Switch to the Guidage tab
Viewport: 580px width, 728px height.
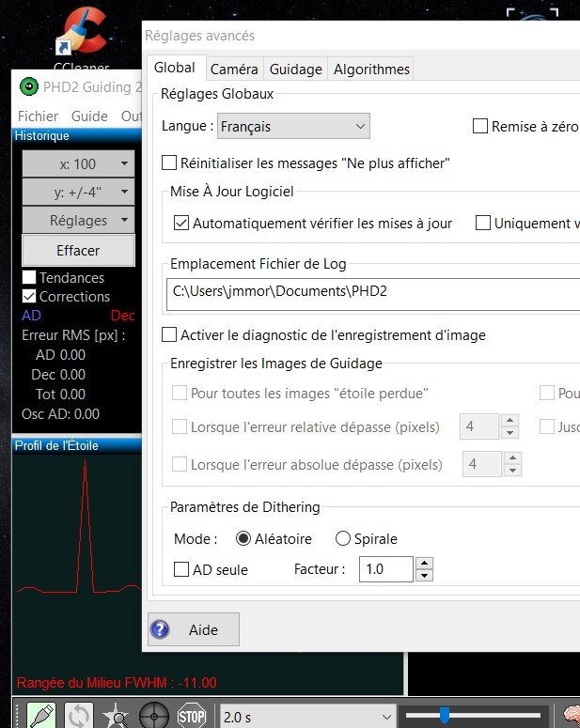[x=295, y=70]
